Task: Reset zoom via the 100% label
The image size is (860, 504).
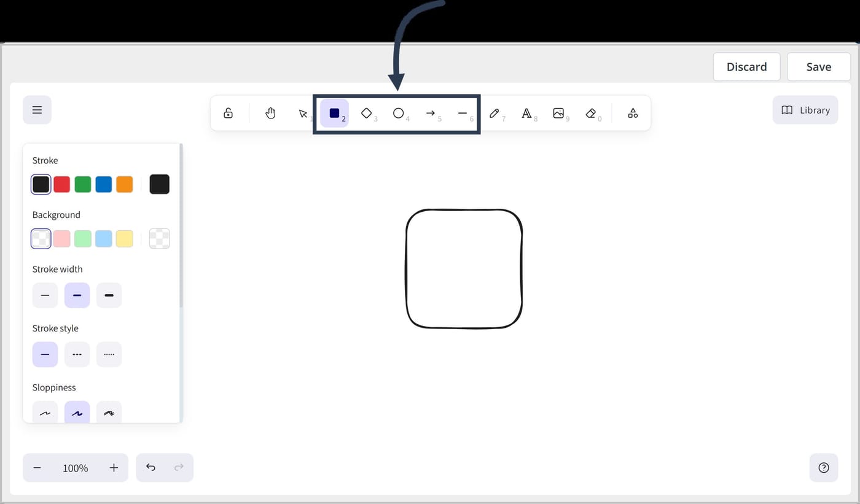Action: pyautogui.click(x=75, y=468)
